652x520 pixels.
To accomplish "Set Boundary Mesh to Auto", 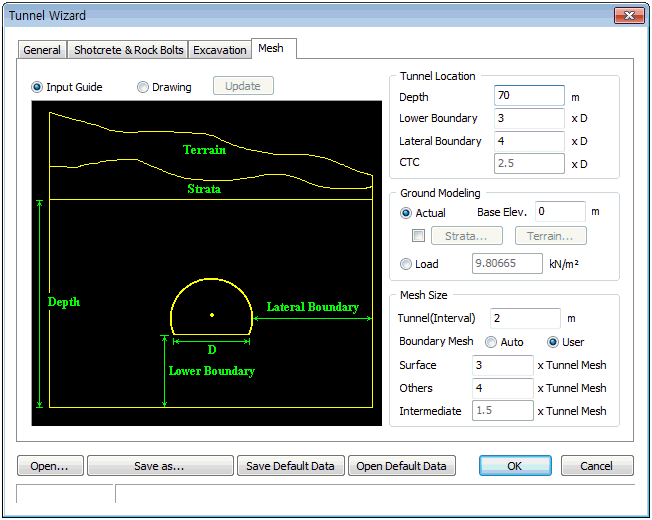I will (491, 342).
